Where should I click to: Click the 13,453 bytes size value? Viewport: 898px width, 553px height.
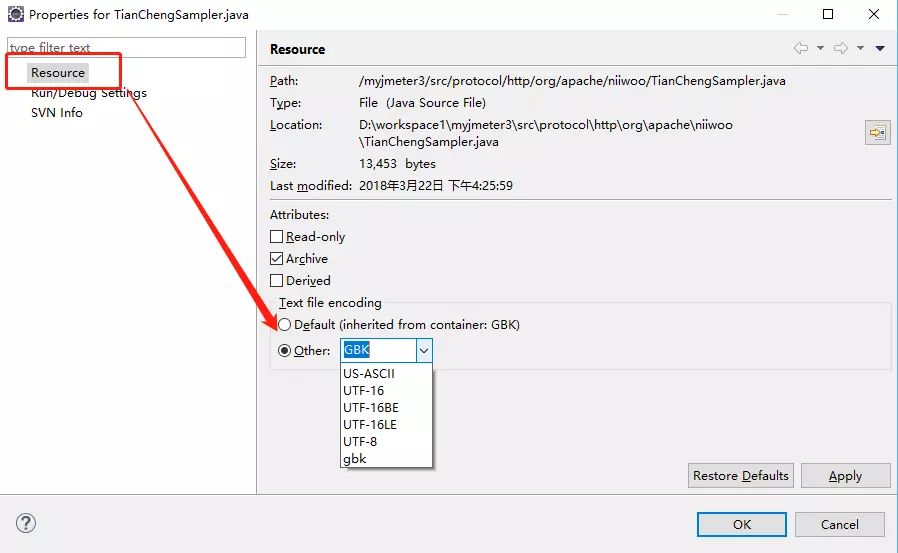coord(397,164)
